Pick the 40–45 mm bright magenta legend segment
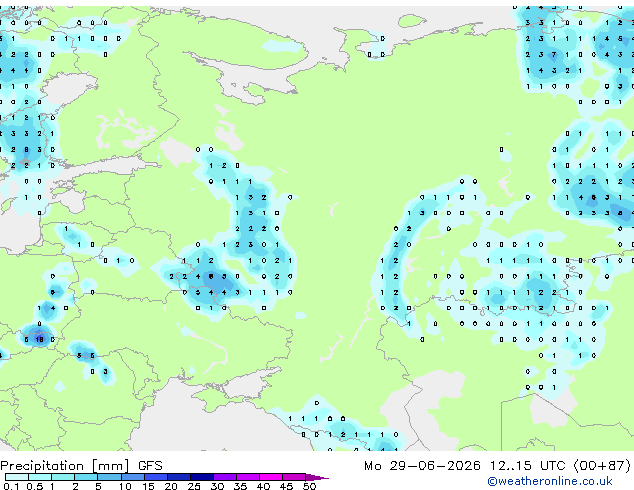Image resolution: width=634 pixels, height=490 pixels. coord(271,477)
